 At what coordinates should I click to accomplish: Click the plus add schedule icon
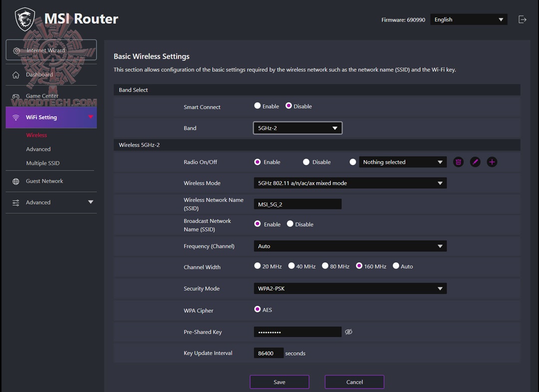492,162
